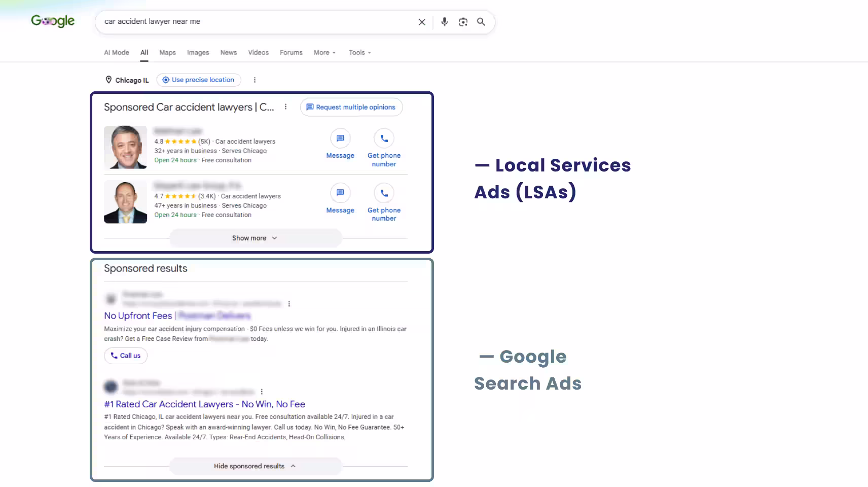
Task: Click '32+ years in business' text
Action: click(x=186, y=151)
